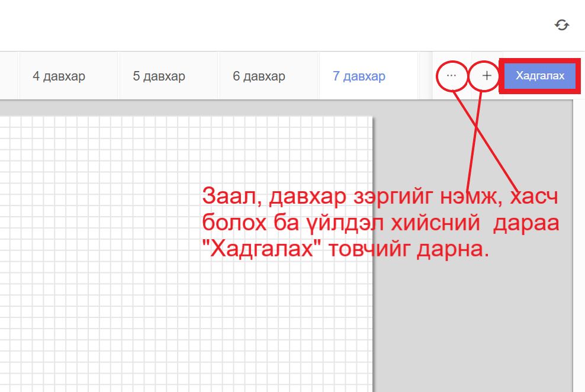Click the gray strip above the grid canvas

[178, 107]
